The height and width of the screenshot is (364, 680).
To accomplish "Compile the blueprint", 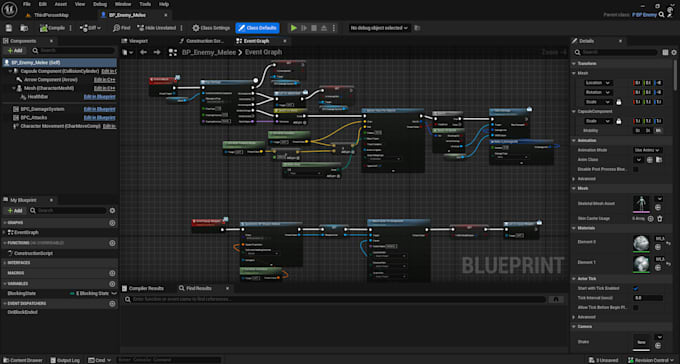I will click(x=52, y=28).
